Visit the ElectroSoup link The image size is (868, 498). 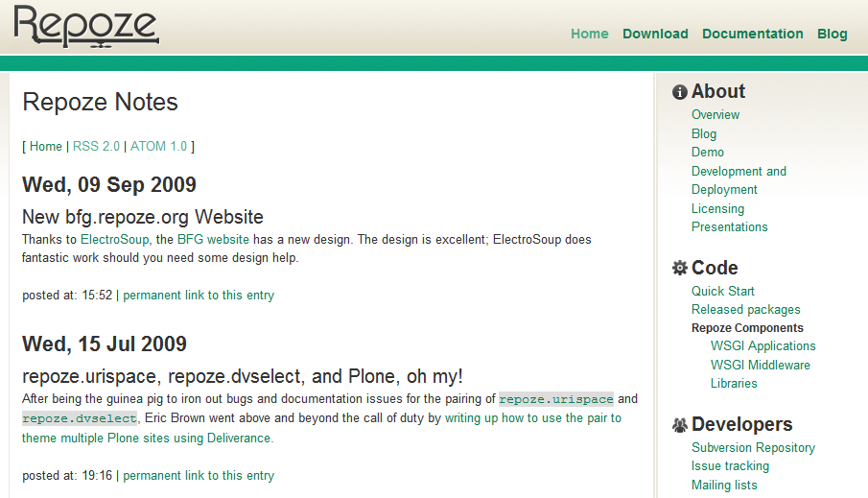114,239
